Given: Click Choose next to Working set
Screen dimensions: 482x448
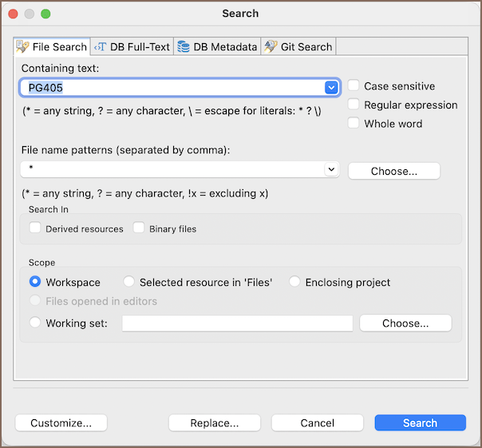Looking at the screenshot, I should (x=405, y=323).
